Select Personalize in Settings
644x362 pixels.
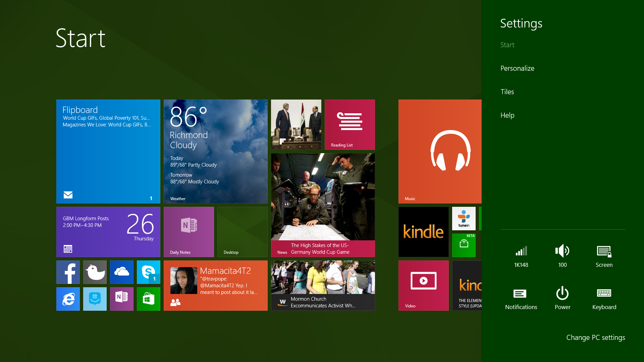tap(517, 68)
